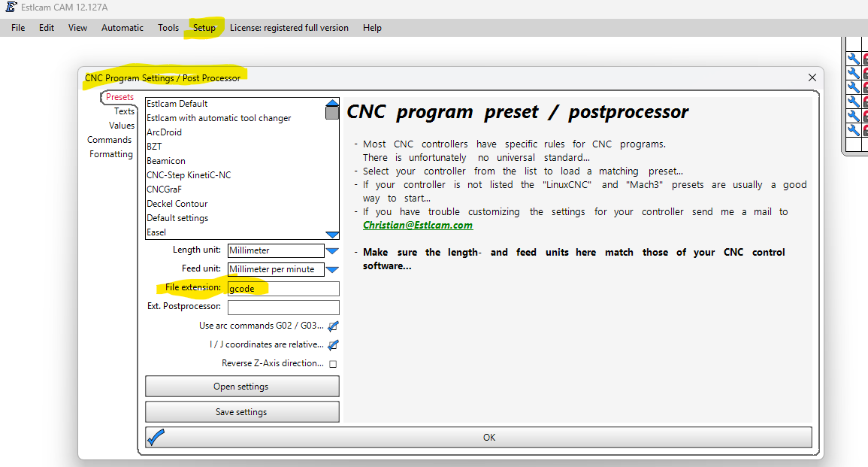Screen dimensions: 868x467
Task: Open the Setup menu
Action: pos(204,28)
